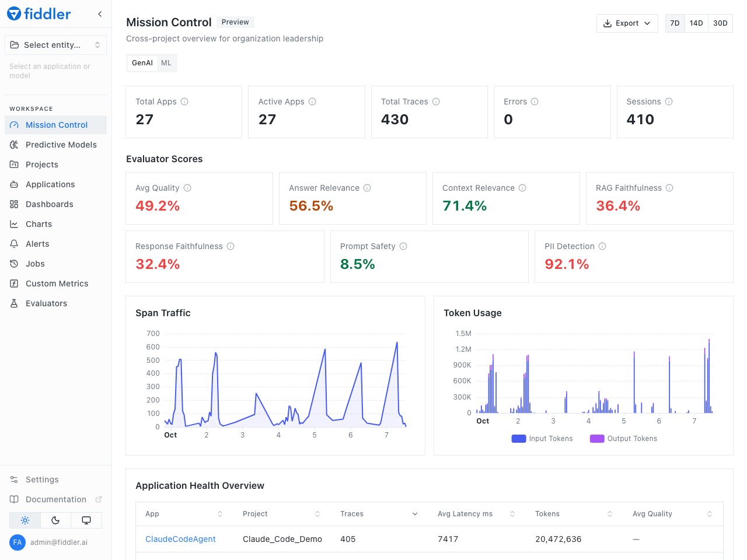Viewport: 747px width, 560px height.
Task: Click the Fiddler logo
Action: click(x=39, y=14)
